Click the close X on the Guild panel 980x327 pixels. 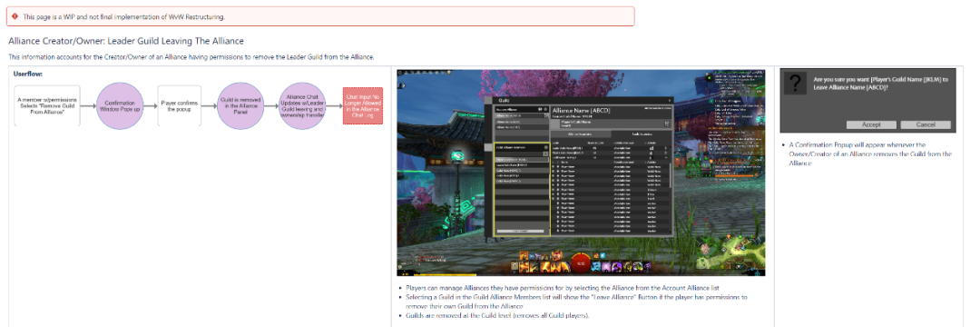click(670, 99)
